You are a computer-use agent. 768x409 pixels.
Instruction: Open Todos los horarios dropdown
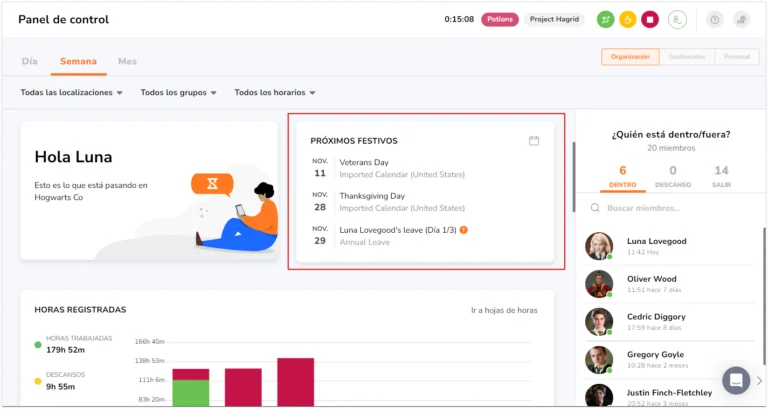tap(274, 93)
